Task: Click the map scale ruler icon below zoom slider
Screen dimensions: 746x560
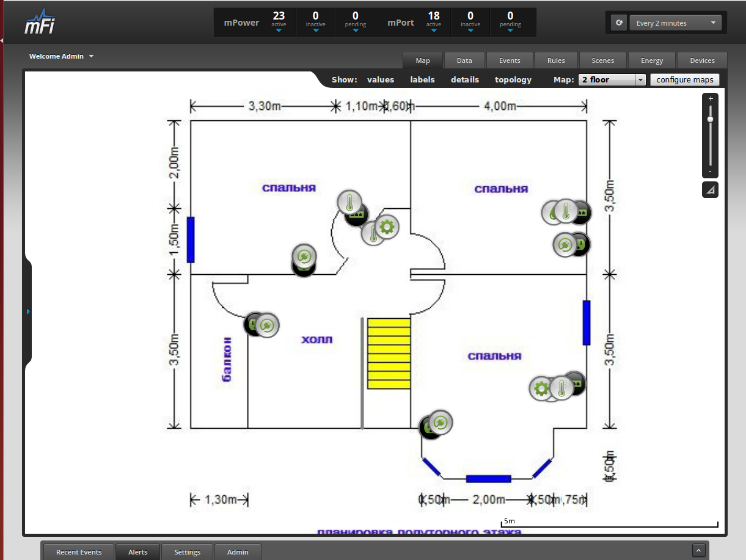Action: point(710,190)
